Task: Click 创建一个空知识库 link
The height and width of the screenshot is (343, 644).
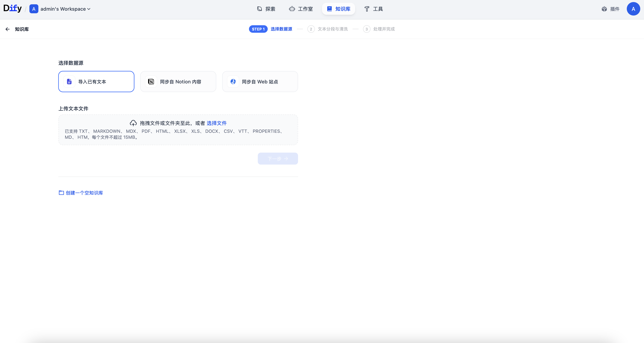Action: 84,193
